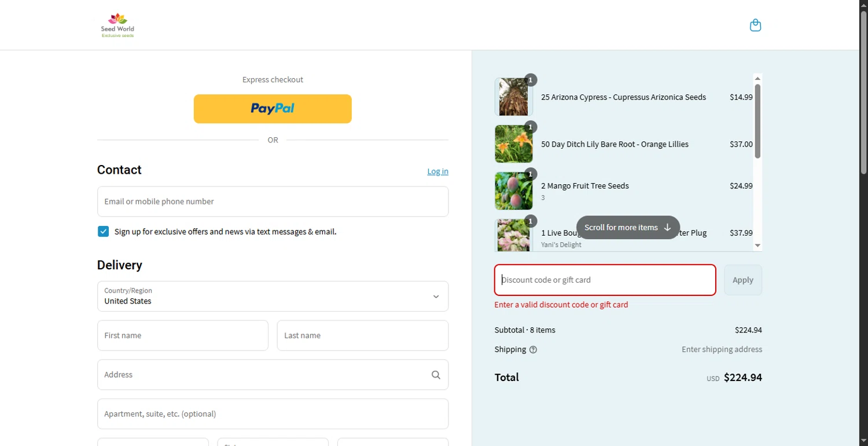Click the Orange Lillies product thumbnail
Viewport: 868px width, 446px height.
click(513, 144)
